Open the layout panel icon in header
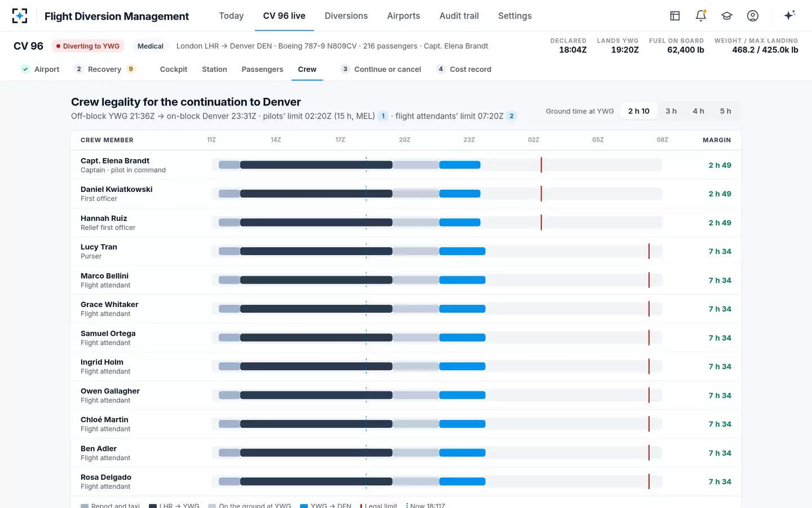This screenshot has width=812, height=508. point(675,16)
